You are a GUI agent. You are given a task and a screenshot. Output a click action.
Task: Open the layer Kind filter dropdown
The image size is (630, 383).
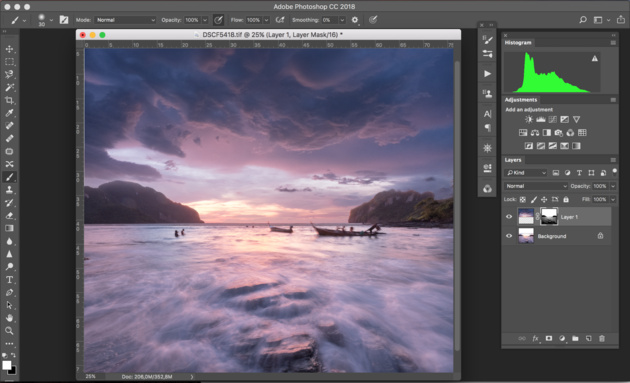[x=526, y=173]
